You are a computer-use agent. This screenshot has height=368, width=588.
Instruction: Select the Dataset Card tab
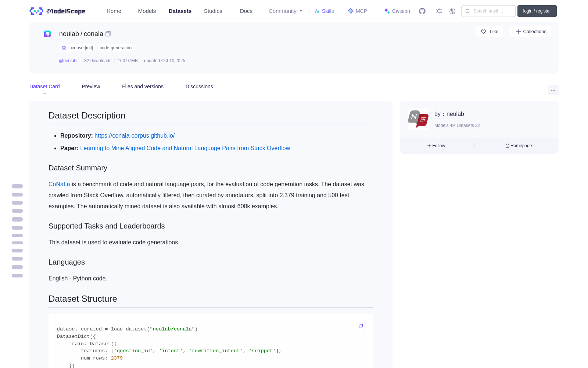(44, 86)
